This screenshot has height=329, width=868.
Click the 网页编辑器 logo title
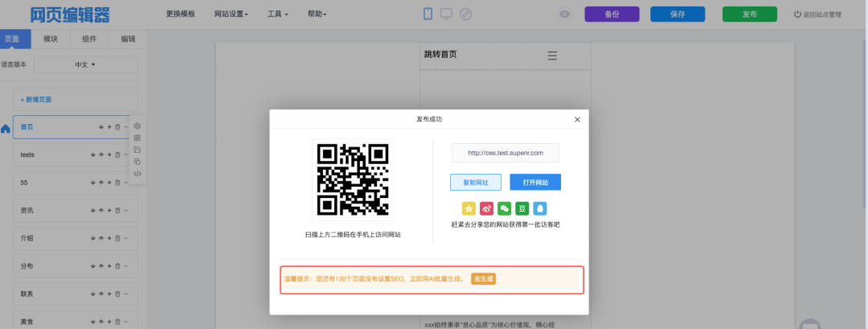70,15
